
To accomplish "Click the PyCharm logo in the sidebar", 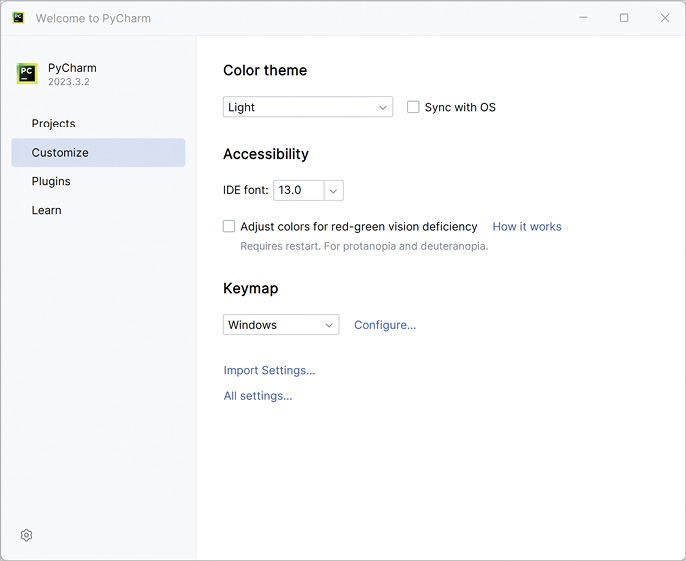I will coord(27,73).
